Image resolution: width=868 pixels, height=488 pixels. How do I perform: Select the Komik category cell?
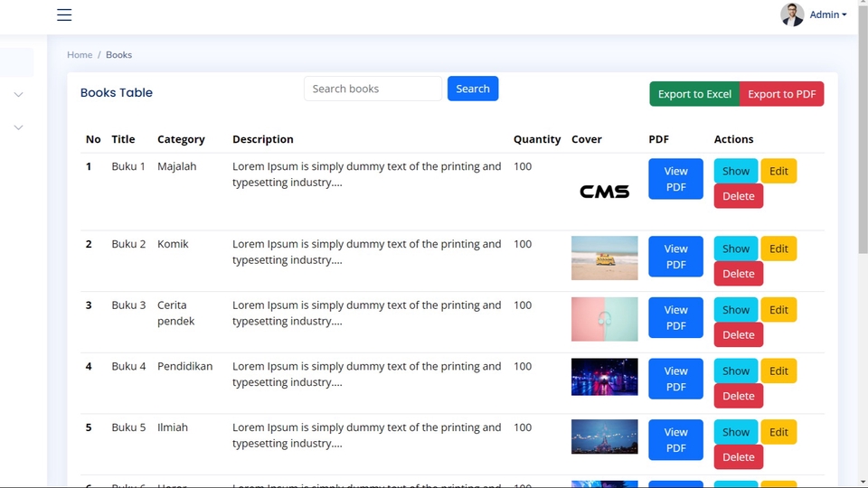pos(173,244)
